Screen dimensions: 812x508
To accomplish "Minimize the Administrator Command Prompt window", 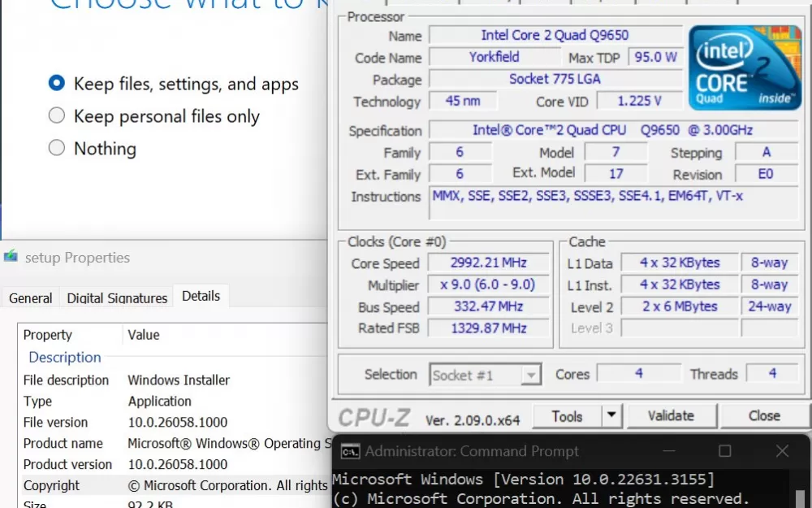I will (x=669, y=451).
